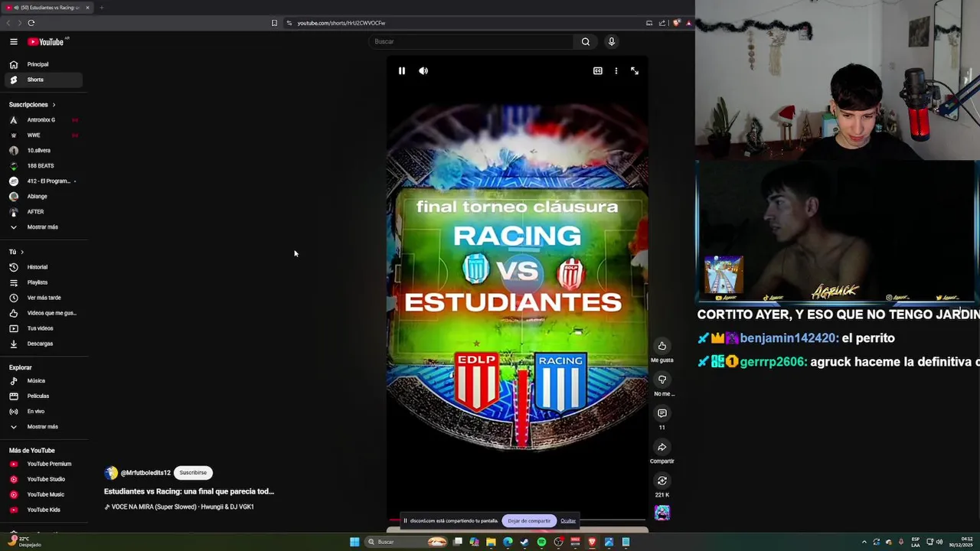Open Historial in the sidebar

point(43,267)
